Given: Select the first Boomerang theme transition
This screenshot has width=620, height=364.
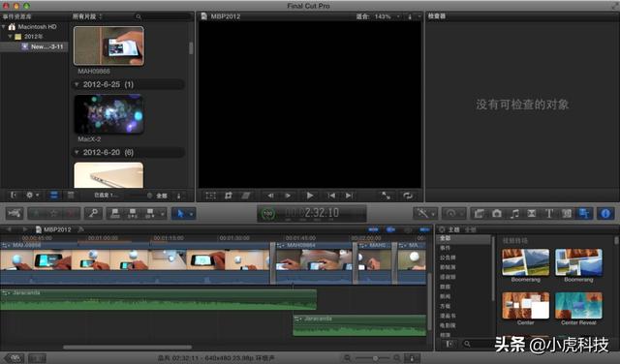Looking at the screenshot, I should [x=525, y=261].
